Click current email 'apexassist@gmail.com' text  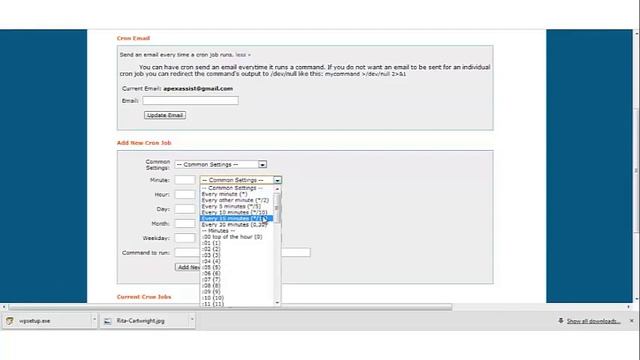pos(198,89)
